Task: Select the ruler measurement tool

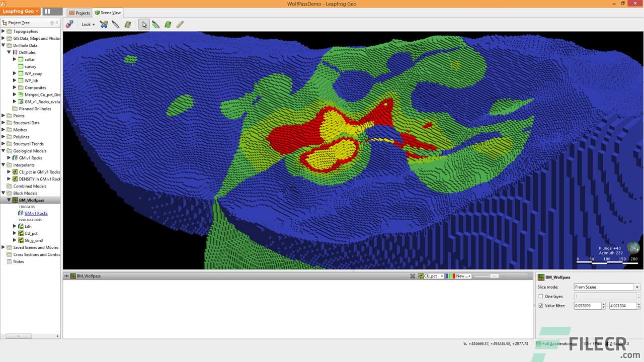Action: pos(180,24)
